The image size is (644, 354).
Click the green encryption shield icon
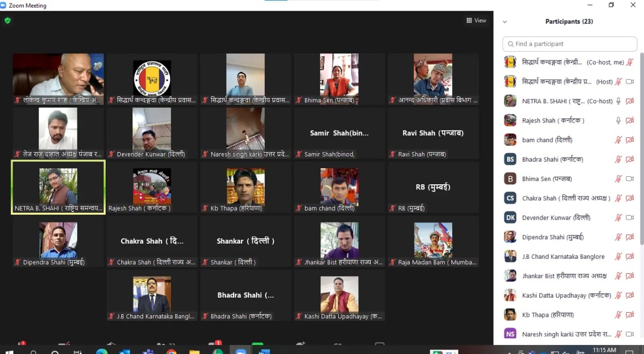(8, 21)
